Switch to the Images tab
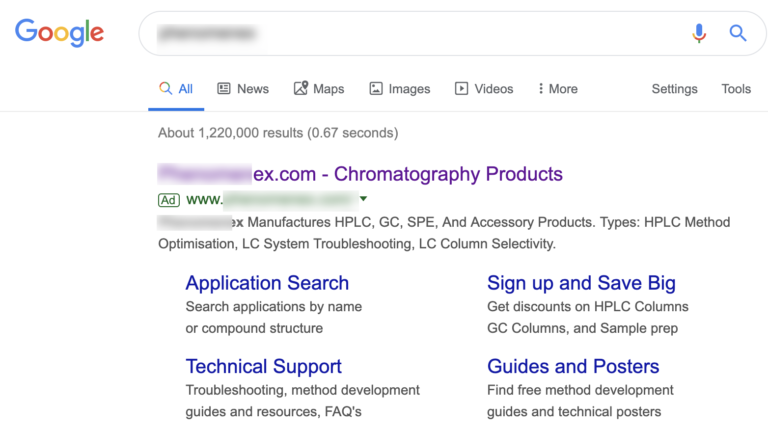 click(400, 89)
